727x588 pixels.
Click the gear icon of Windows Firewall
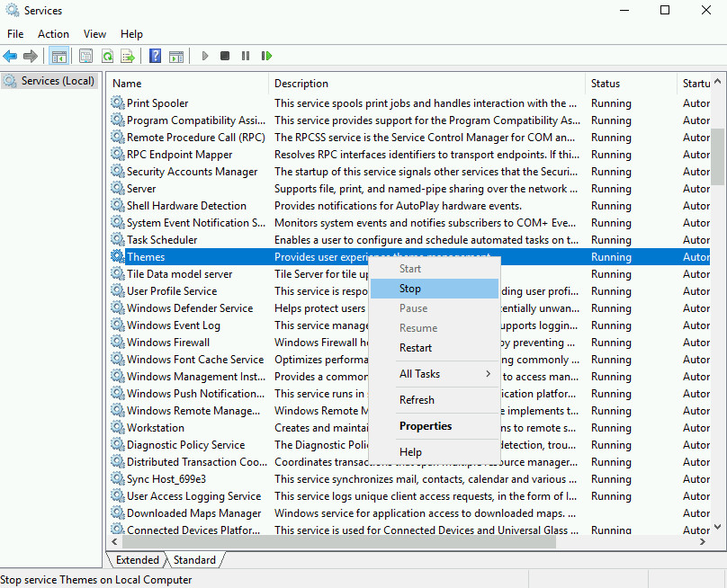click(118, 342)
